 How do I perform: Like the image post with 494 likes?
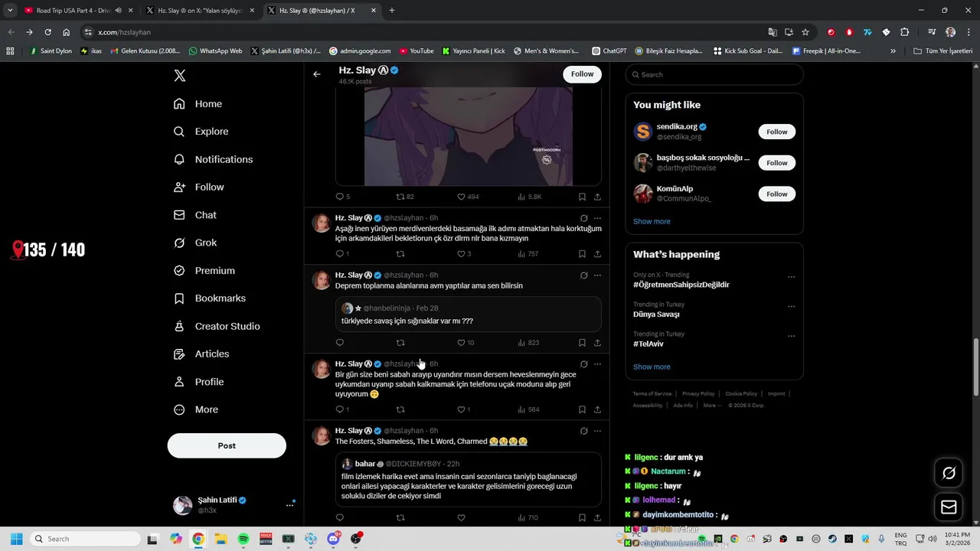click(468, 197)
